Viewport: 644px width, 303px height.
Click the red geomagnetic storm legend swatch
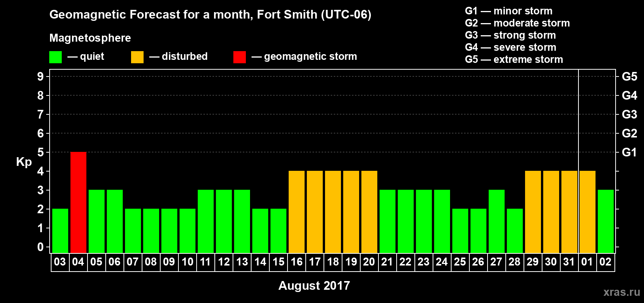239,57
